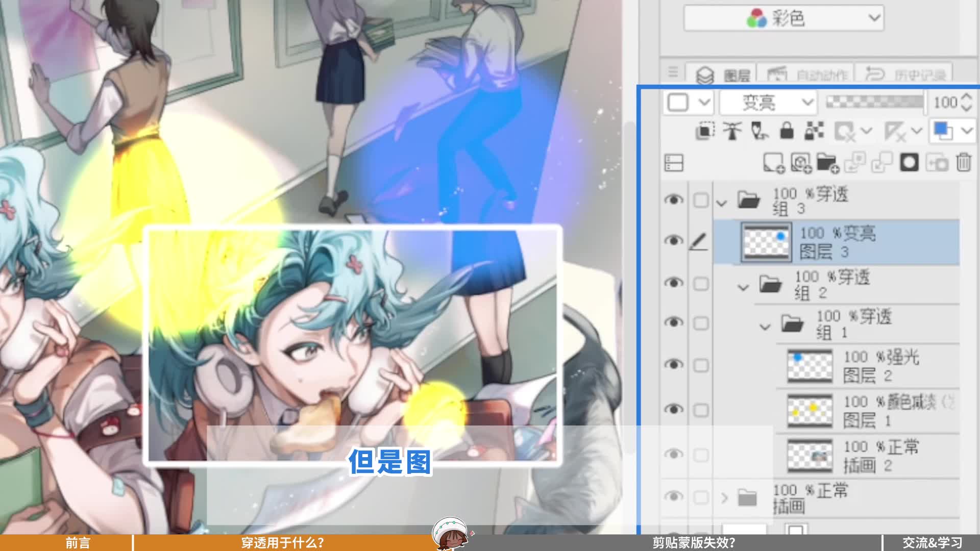Open the palette color dropdown left of 变亮
Viewport: 980px width, 551px height.
tap(689, 103)
